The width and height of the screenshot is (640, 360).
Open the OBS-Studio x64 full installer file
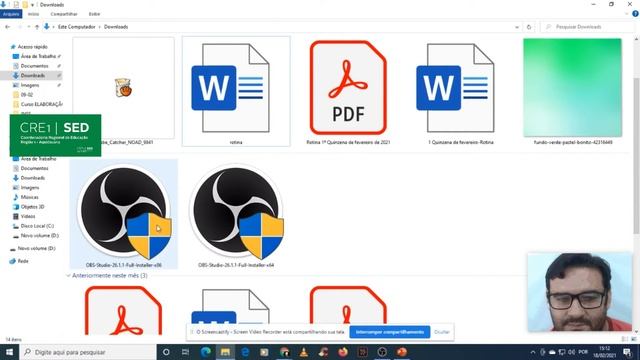(x=236, y=214)
